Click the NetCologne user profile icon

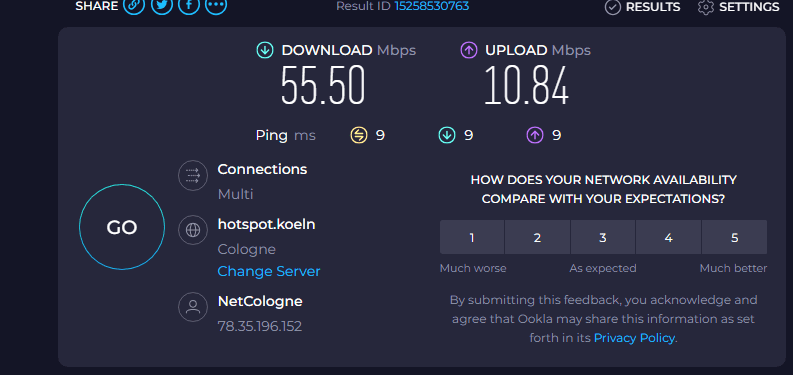(193, 307)
